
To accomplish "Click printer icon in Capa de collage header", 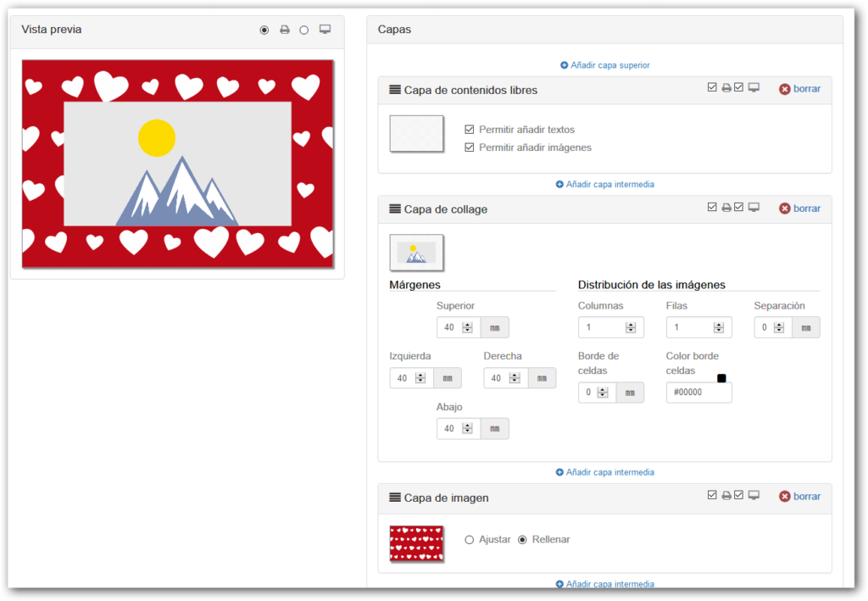I will click(x=726, y=208).
